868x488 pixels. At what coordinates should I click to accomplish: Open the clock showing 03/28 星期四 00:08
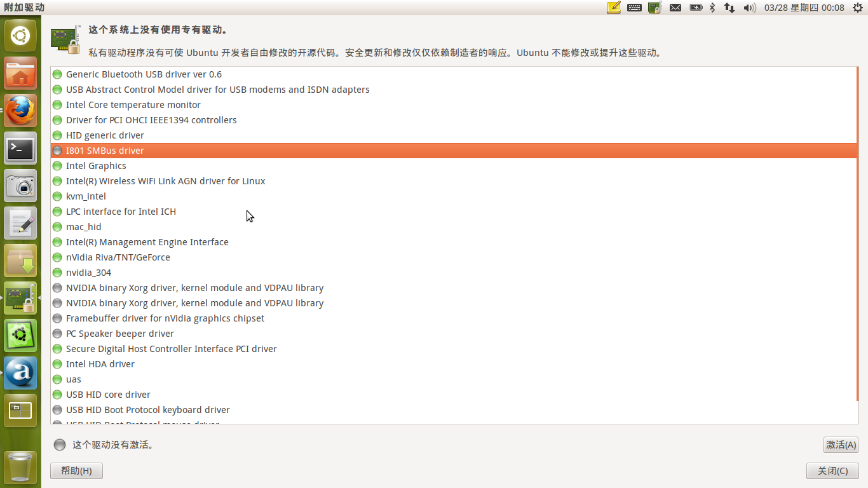[x=804, y=8]
